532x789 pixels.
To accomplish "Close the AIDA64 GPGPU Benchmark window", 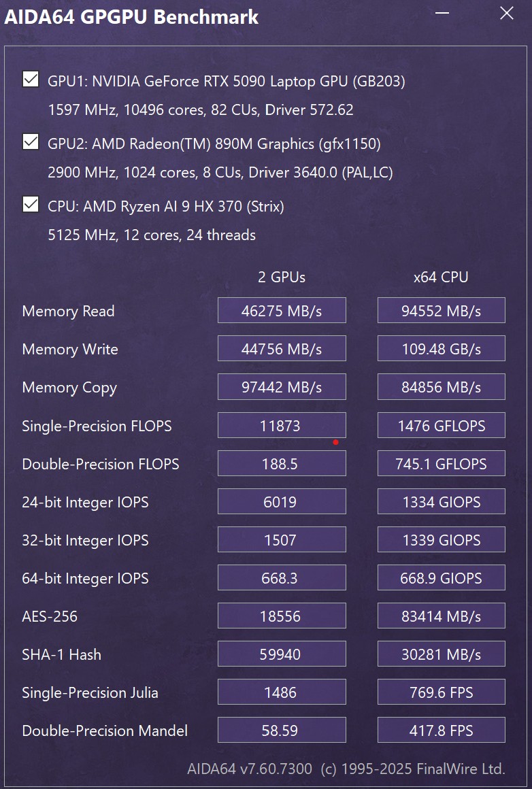I will pos(506,13).
